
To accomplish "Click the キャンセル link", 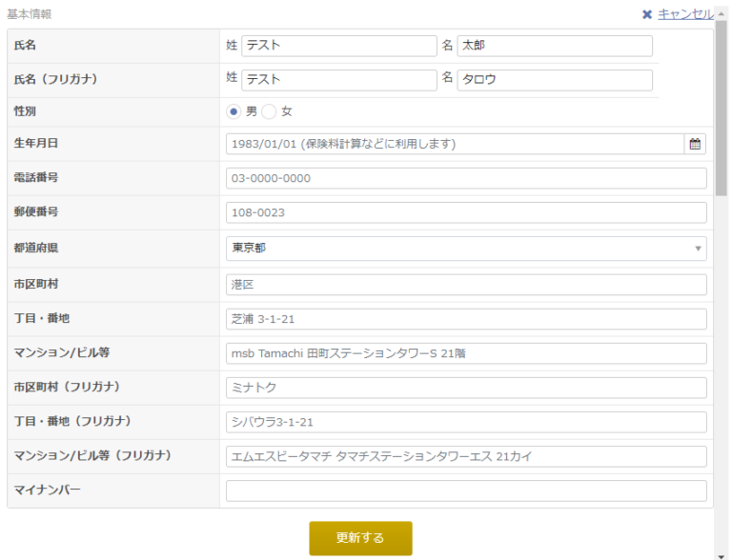I will [x=685, y=14].
